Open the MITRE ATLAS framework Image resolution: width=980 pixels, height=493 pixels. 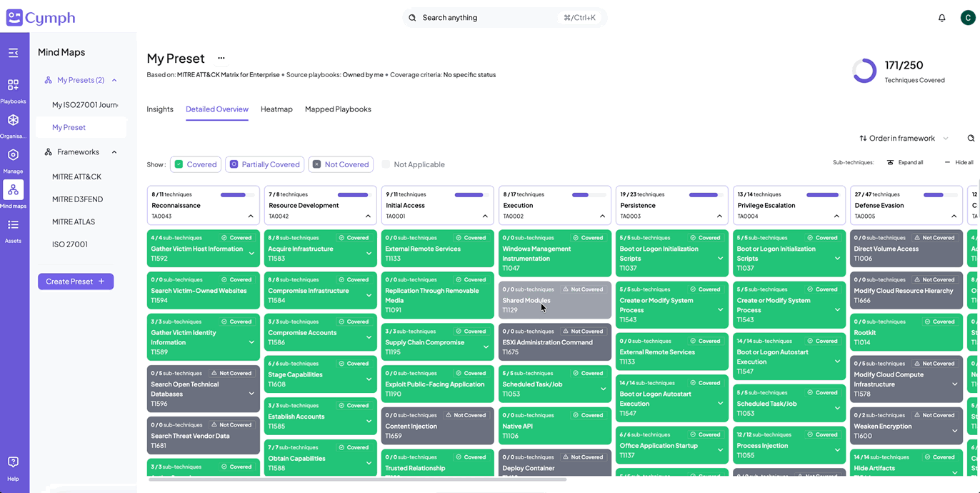pyautogui.click(x=74, y=221)
